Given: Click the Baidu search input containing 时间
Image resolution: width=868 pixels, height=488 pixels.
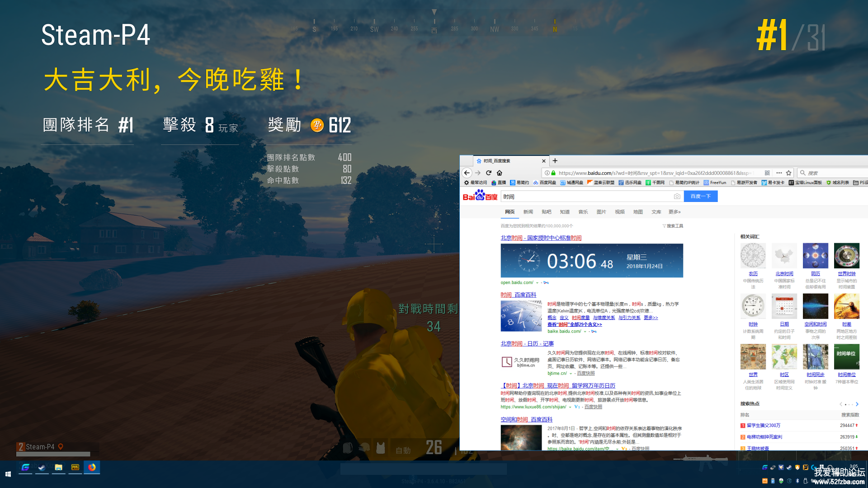Looking at the screenshot, I should 587,196.
